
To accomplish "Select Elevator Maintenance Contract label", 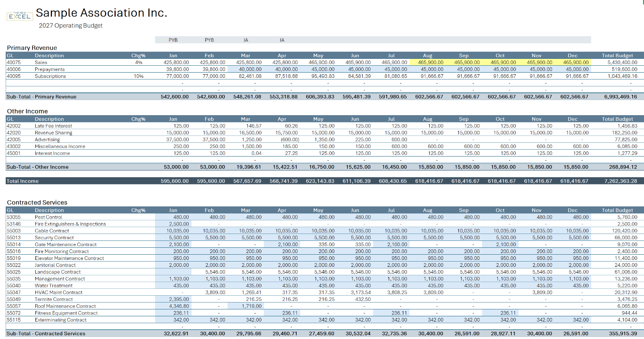I will 69,258.
